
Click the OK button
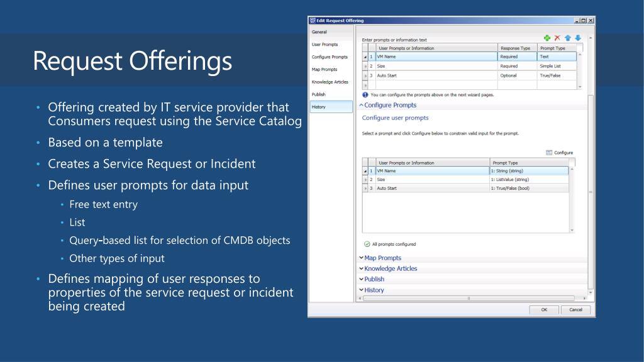click(544, 310)
